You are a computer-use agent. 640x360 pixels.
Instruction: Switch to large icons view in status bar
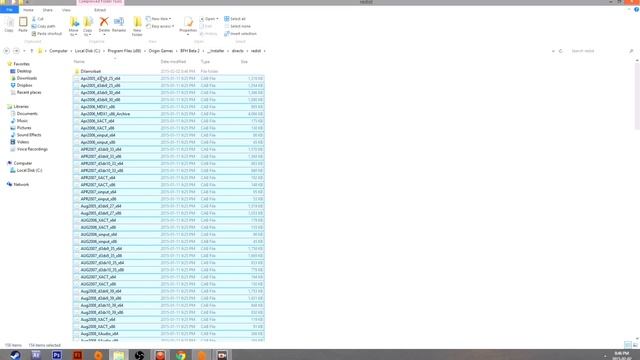click(x=635, y=345)
